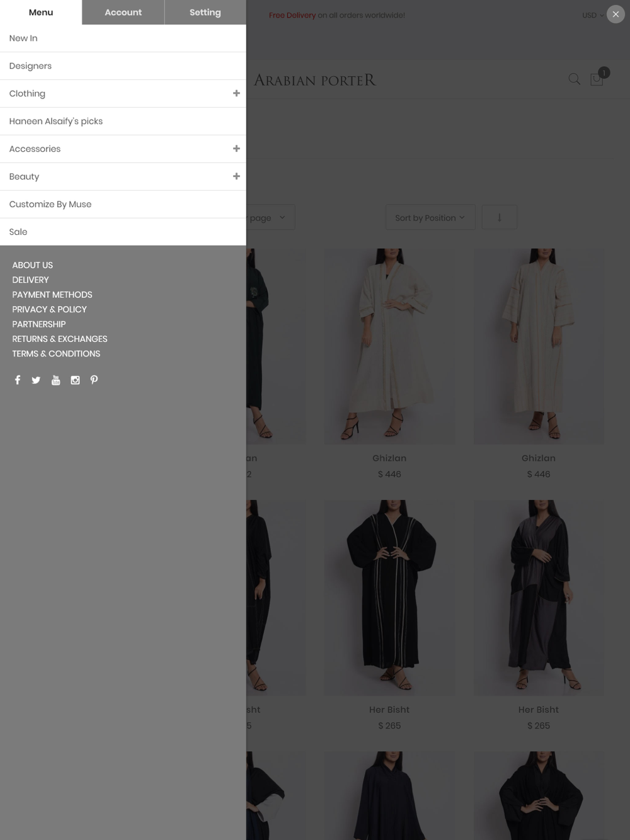Expand the Clothing submenu
This screenshot has width=630, height=840.
coord(236,93)
